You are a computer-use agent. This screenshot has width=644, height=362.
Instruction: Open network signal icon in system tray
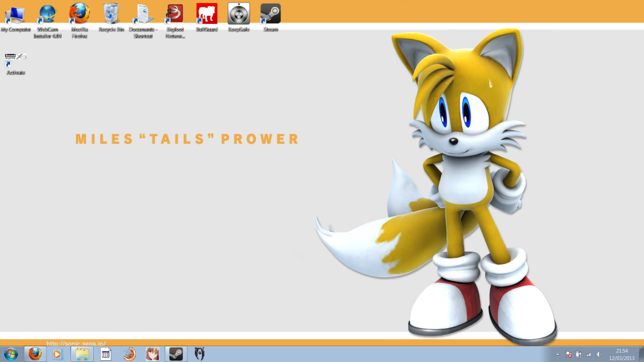click(x=589, y=354)
